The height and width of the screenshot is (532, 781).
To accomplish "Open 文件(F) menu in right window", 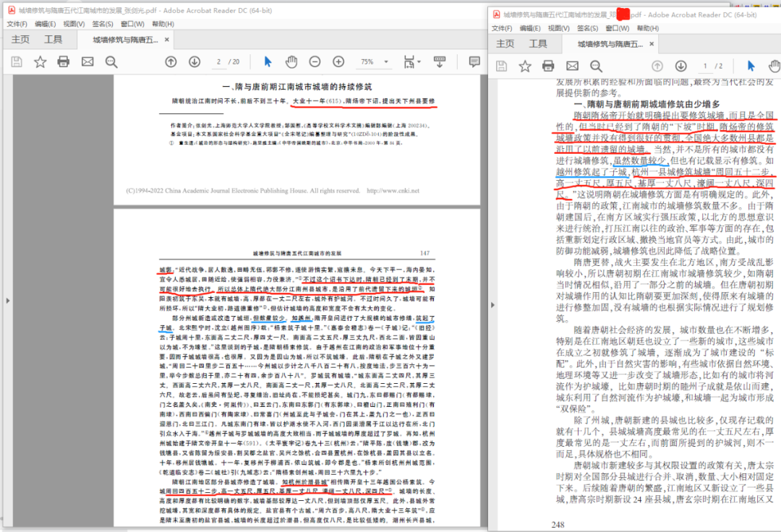I will click(501, 28).
